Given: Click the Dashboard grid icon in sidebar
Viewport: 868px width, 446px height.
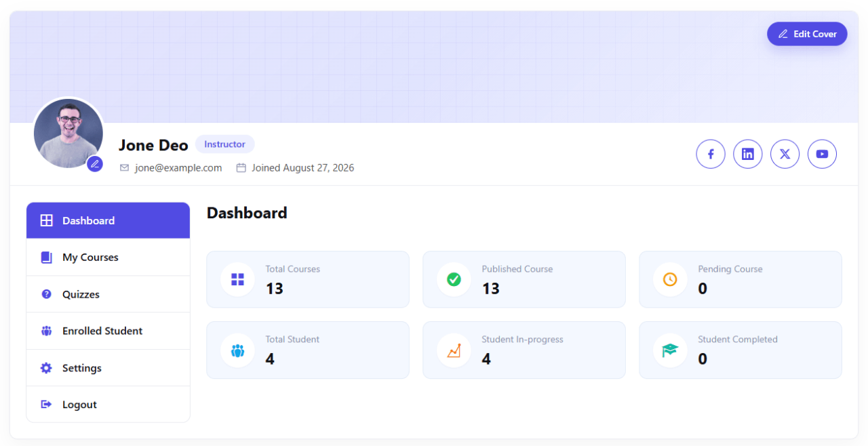Looking at the screenshot, I should [46, 220].
